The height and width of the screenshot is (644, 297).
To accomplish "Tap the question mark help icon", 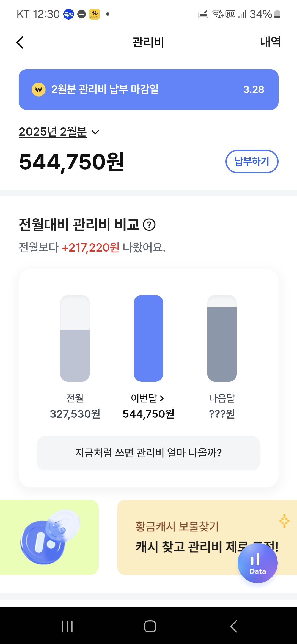I will pos(149,225).
